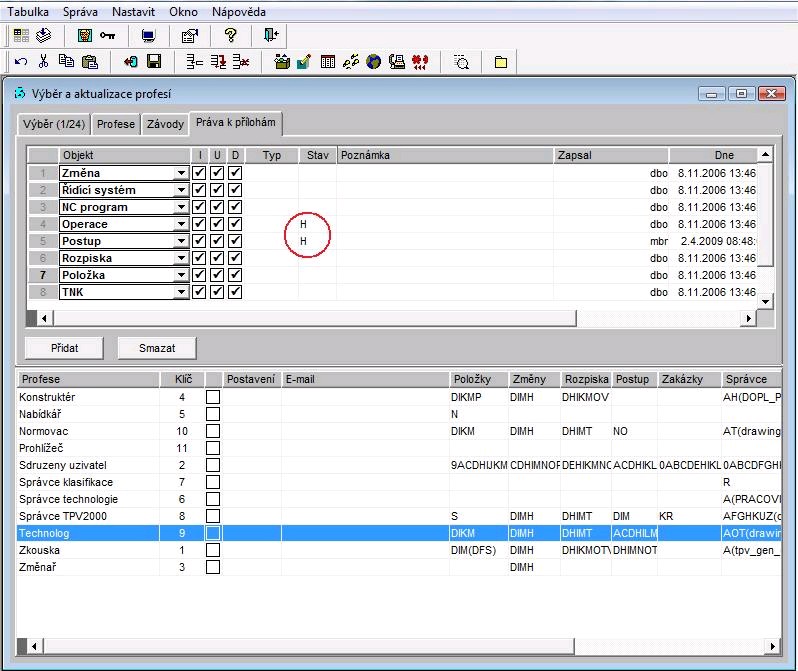
Task: Check the box in Konstruktér row
Action: coord(213,397)
